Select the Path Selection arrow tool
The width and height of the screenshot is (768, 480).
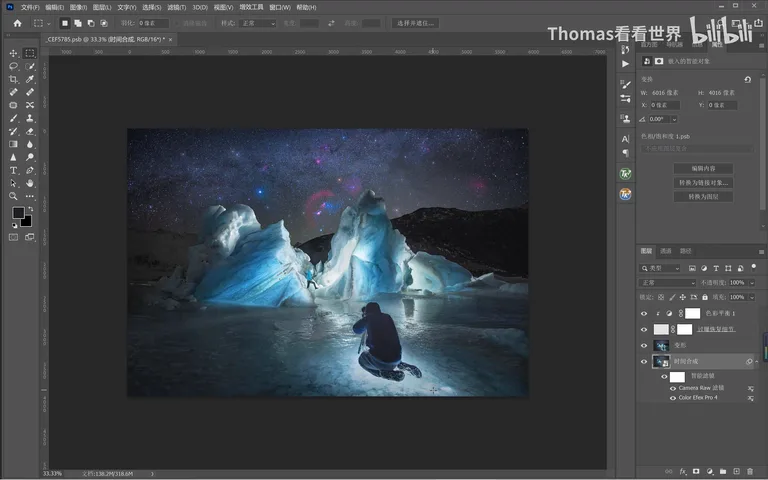click(x=13, y=183)
